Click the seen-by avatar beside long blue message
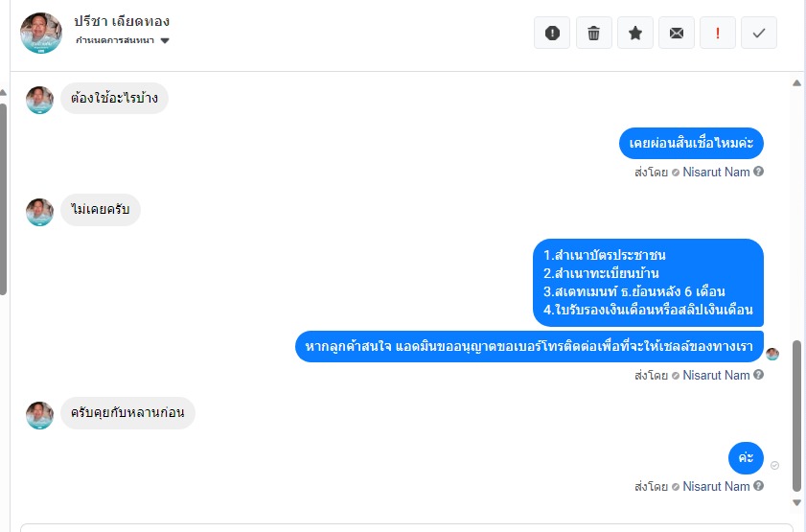This screenshot has width=806, height=532. [x=772, y=354]
